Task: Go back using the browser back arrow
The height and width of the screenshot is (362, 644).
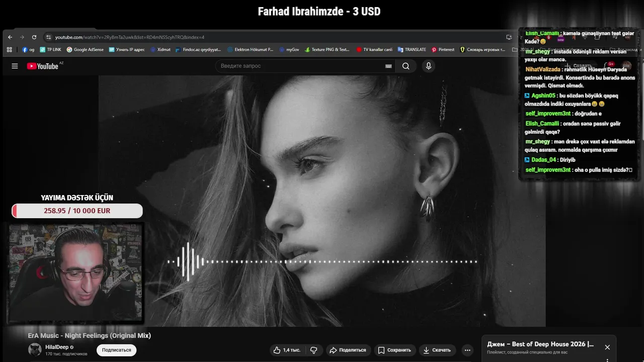Action: [x=10, y=37]
